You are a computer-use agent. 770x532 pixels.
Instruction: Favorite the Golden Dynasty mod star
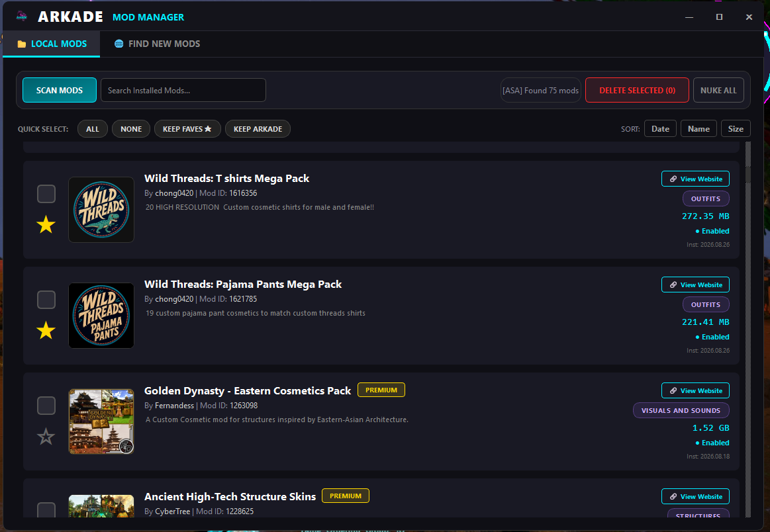46,436
